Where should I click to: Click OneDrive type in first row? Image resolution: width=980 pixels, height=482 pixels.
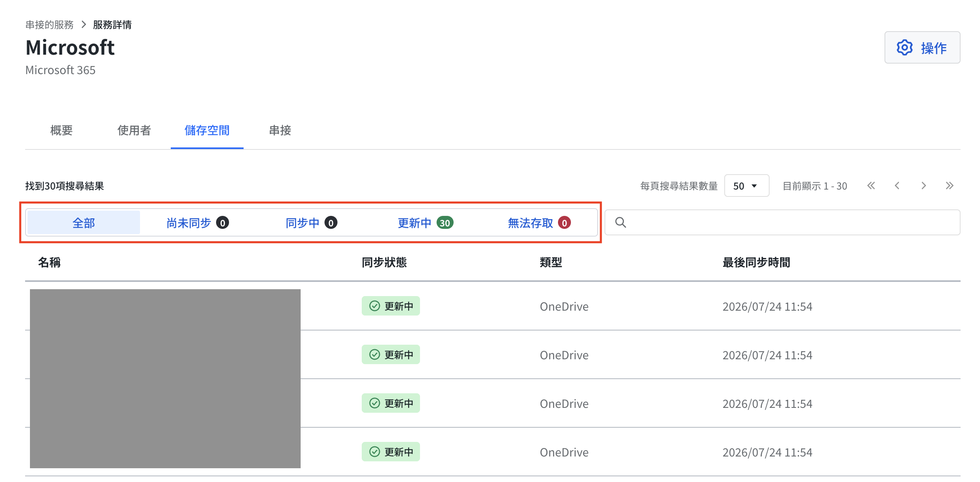(564, 307)
